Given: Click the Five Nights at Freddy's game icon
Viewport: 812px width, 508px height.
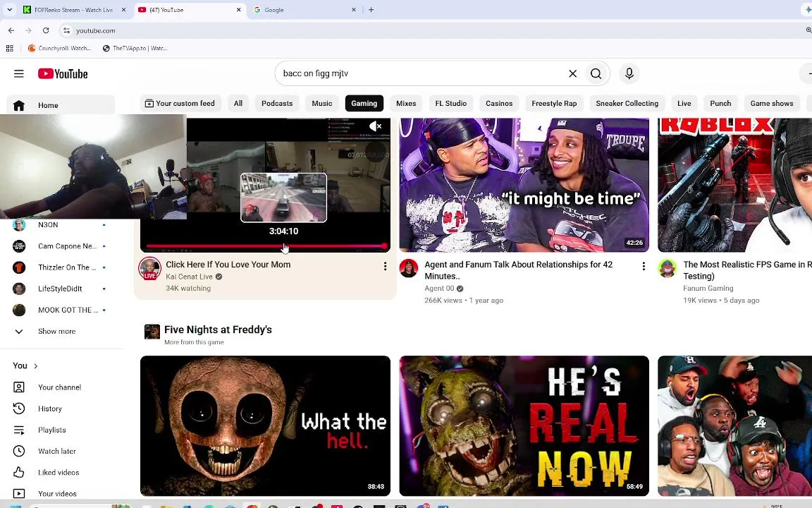Looking at the screenshot, I should tap(152, 332).
